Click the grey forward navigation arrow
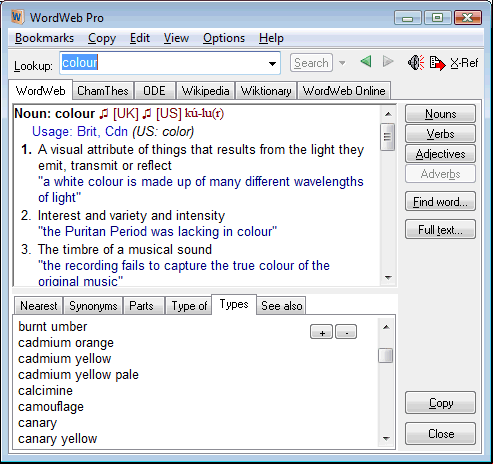 (x=388, y=62)
